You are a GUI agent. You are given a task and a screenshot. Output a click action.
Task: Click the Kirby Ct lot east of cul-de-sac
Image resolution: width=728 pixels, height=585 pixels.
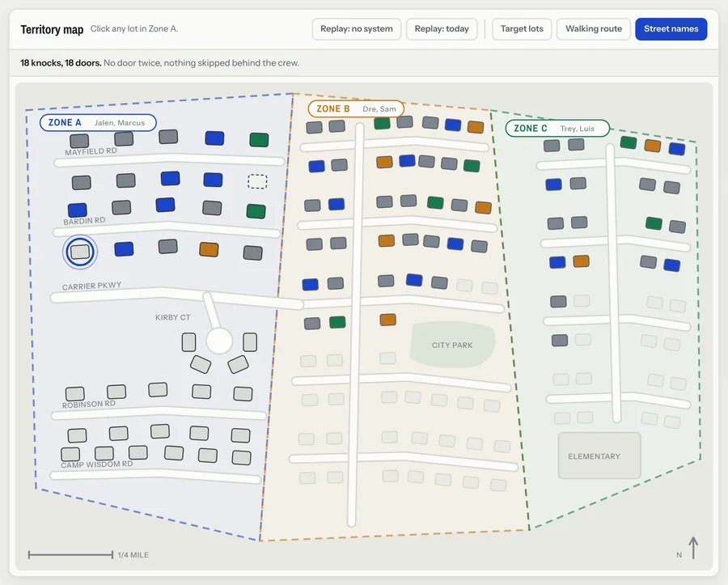pos(250,342)
